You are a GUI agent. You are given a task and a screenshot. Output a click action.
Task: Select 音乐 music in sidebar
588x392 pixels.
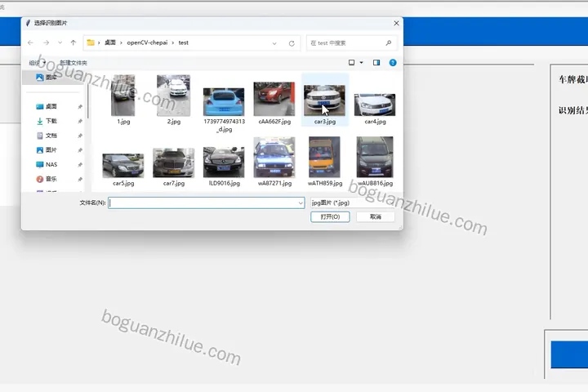(51, 179)
